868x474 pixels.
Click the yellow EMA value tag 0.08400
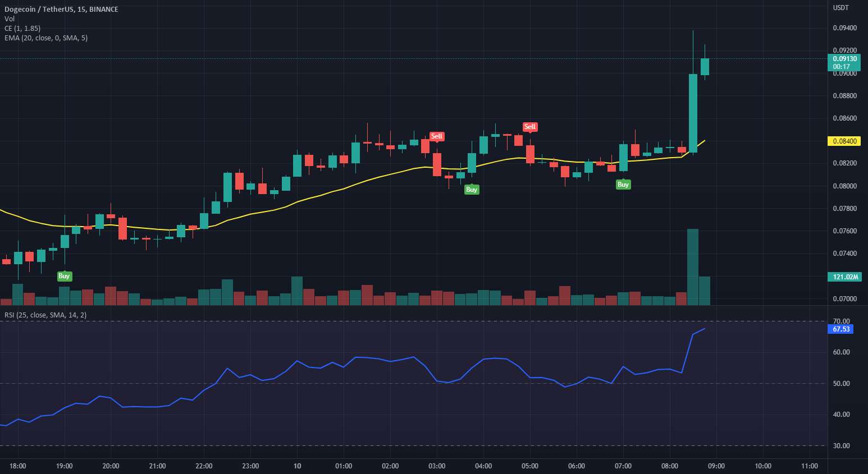(x=844, y=141)
